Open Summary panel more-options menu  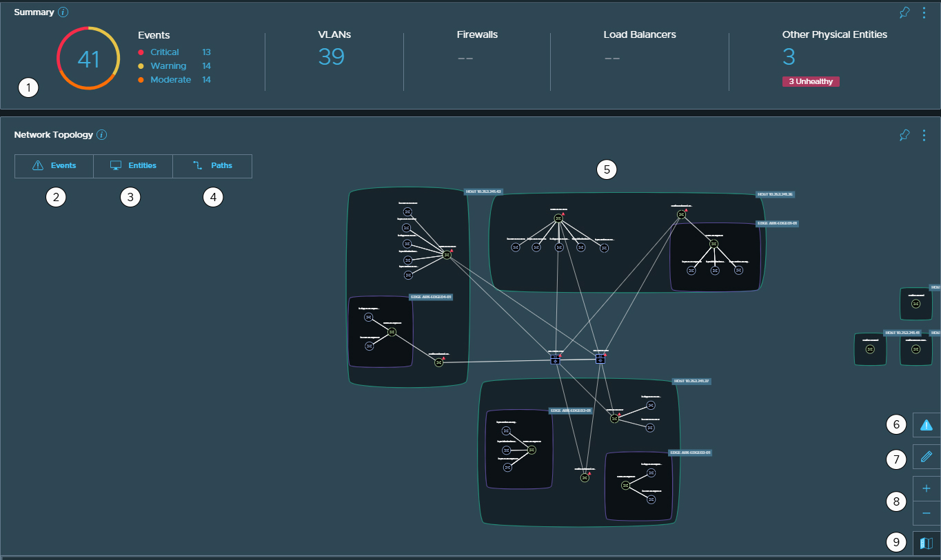924,12
